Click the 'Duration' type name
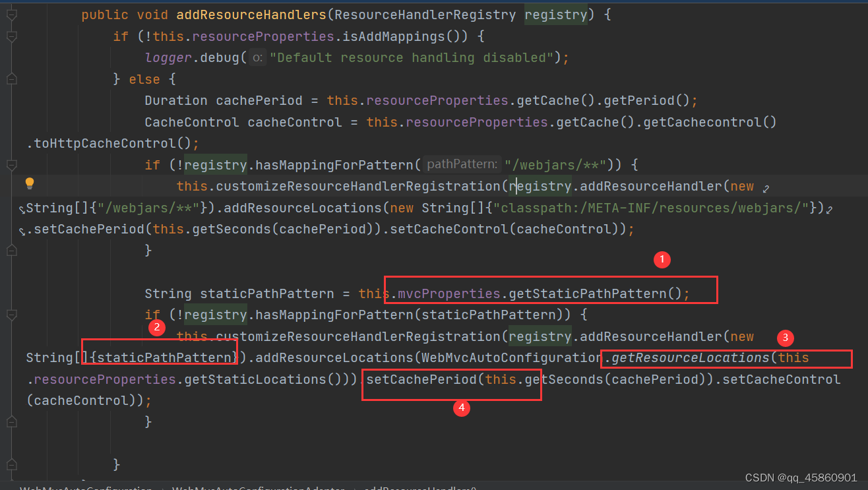868x490 pixels. click(176, 100)
